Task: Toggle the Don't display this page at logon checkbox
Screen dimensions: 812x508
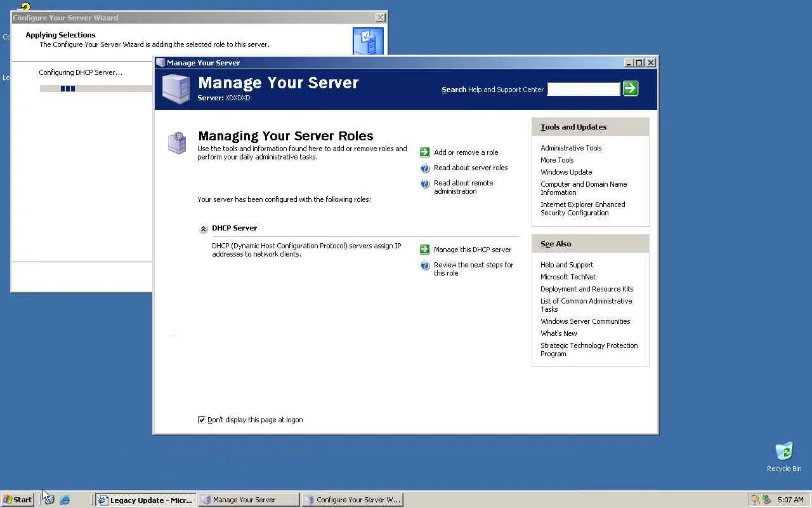Action: click(202, 420)
